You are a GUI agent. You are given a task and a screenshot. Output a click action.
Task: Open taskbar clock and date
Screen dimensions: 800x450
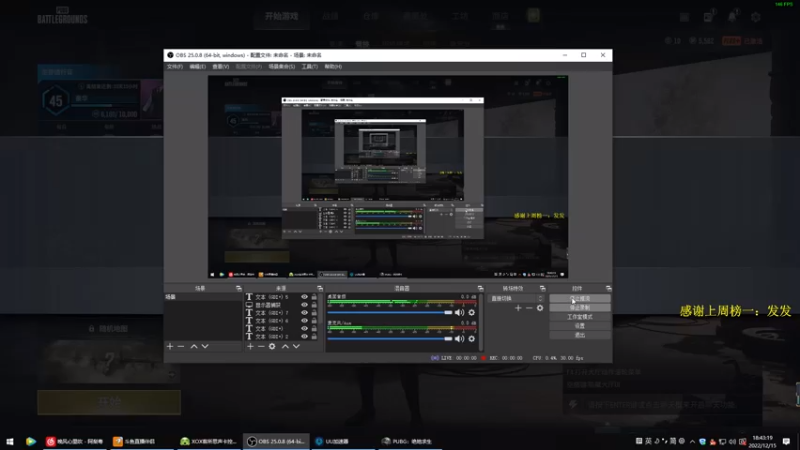(762, 441)
